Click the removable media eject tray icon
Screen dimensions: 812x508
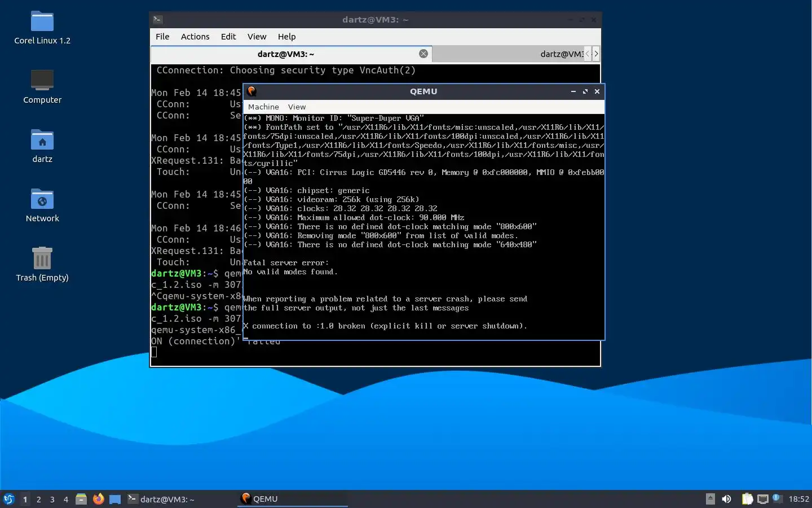[x=710, y=499]
